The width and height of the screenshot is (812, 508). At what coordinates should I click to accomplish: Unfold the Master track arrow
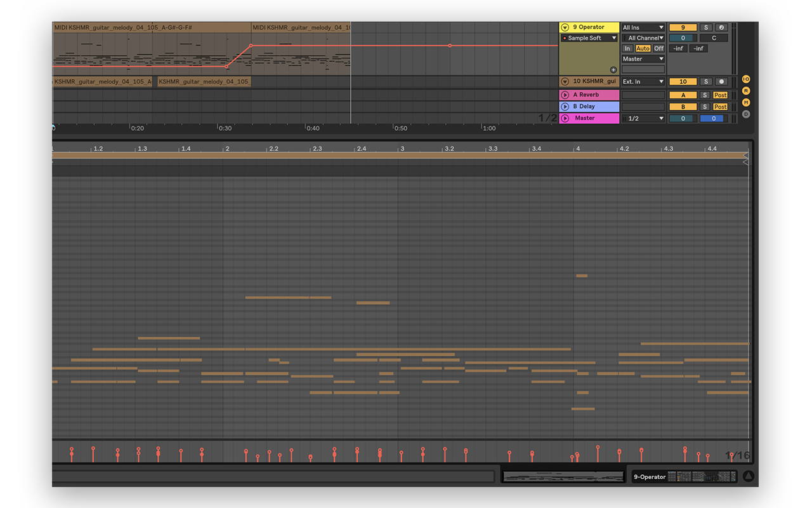(x=565, y=118)
